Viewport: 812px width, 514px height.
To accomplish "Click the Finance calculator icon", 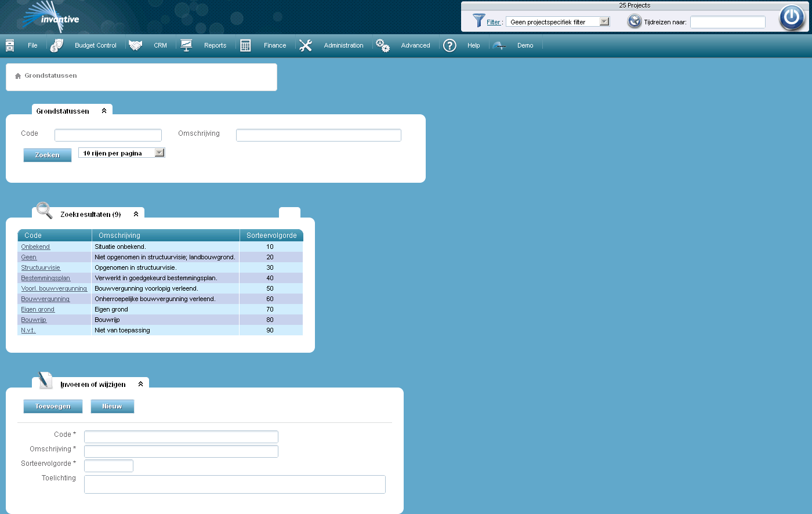I will [x=245, y=45].
